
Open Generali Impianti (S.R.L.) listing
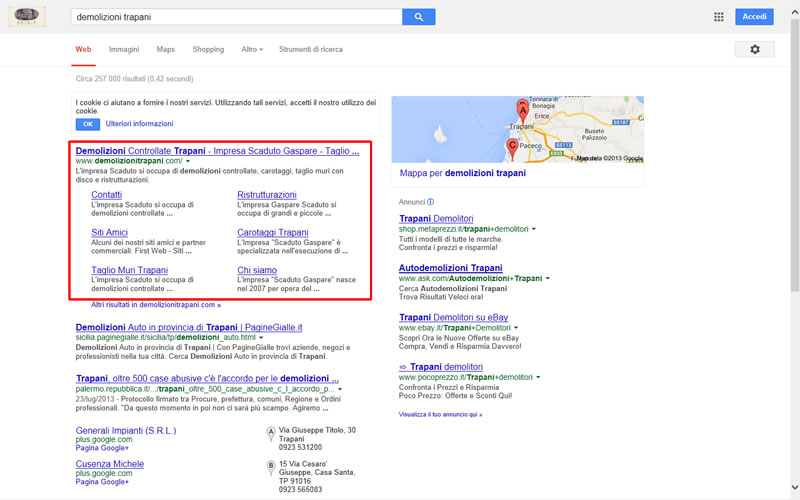coord(126,431)
